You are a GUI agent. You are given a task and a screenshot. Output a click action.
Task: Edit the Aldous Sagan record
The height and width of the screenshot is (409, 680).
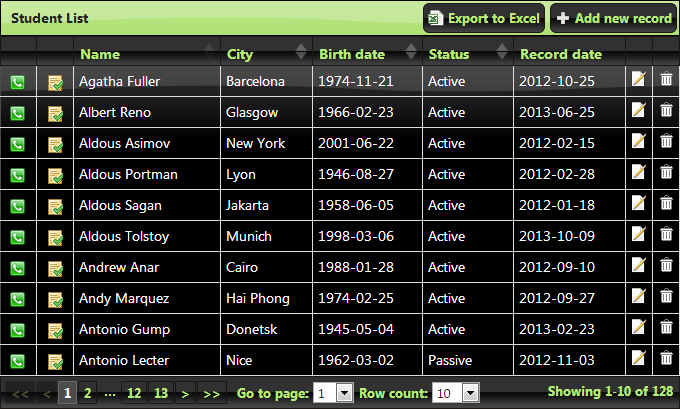tap(638, 203)
